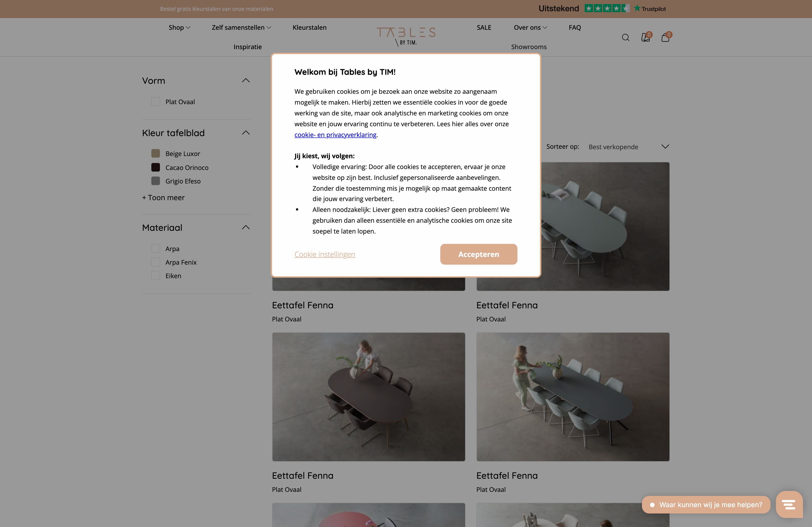Image resolution: width=812 pixels, height=527 pixels.
Task: Open the shopping cart
Action: click(666, 37)
